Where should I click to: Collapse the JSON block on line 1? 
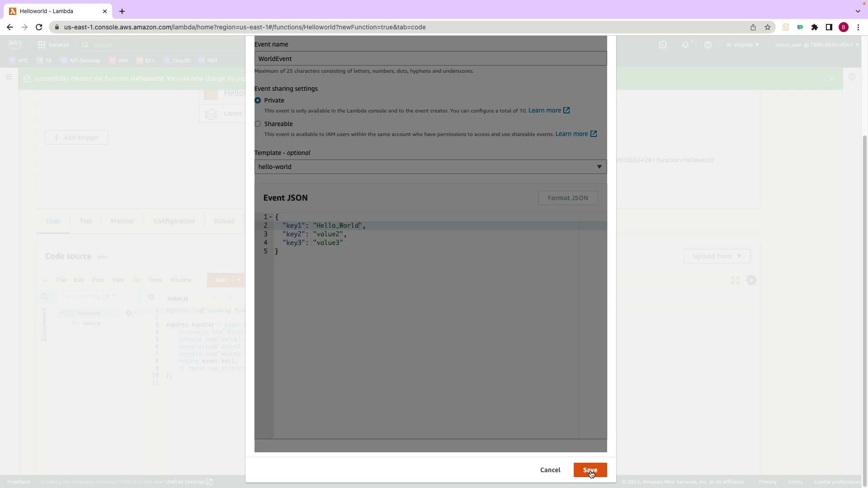271,217
